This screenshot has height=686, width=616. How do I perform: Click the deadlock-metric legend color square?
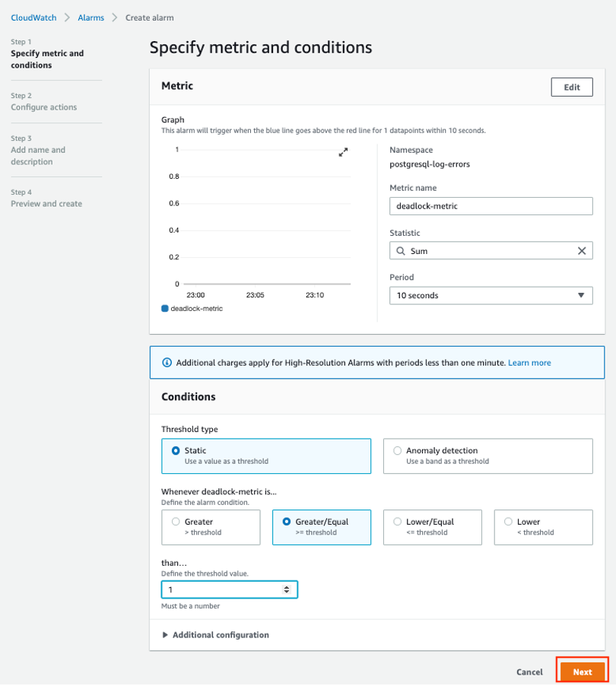pyautogui.click(x=165, y=309)
